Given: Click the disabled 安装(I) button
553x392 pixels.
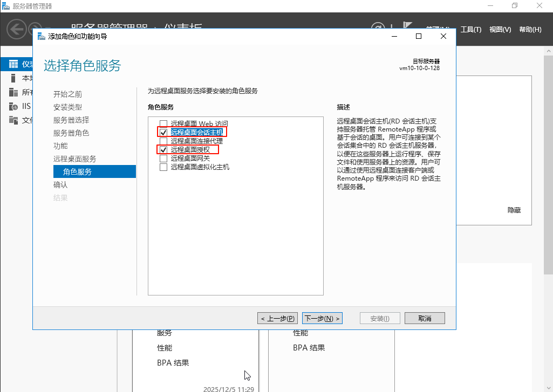Looking at the screenshot, I should [x=380, y=318].
